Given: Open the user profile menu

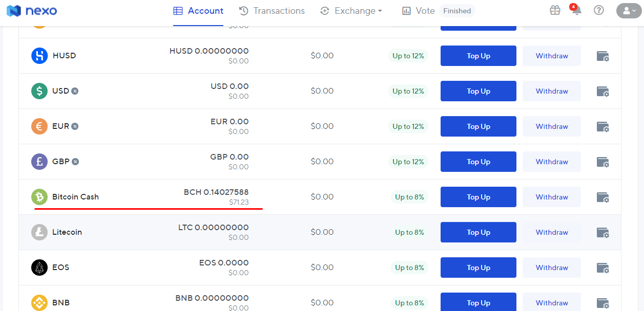Looking at the screenshot, I should (x=629, y=11).
